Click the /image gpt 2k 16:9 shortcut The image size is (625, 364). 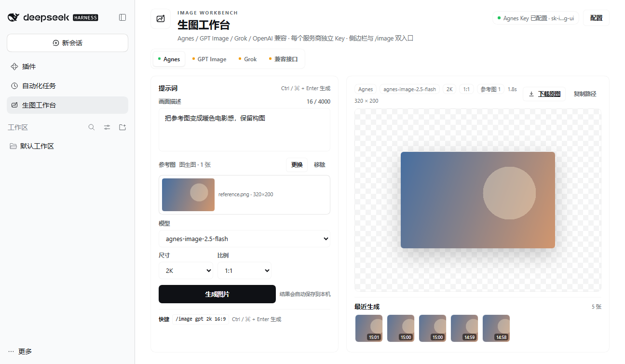[x=201, y=319]
